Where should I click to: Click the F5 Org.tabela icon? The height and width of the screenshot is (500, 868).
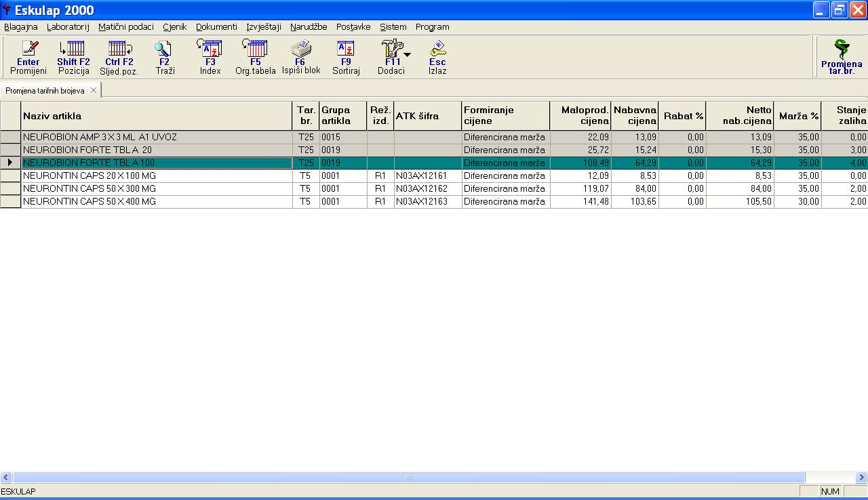(x=256, y=57)
